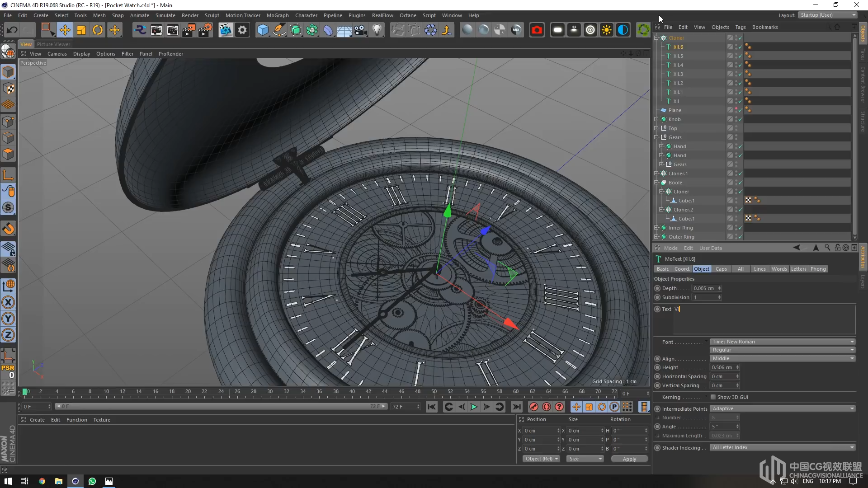Add a Cube primitive object

tap(263, 30)
